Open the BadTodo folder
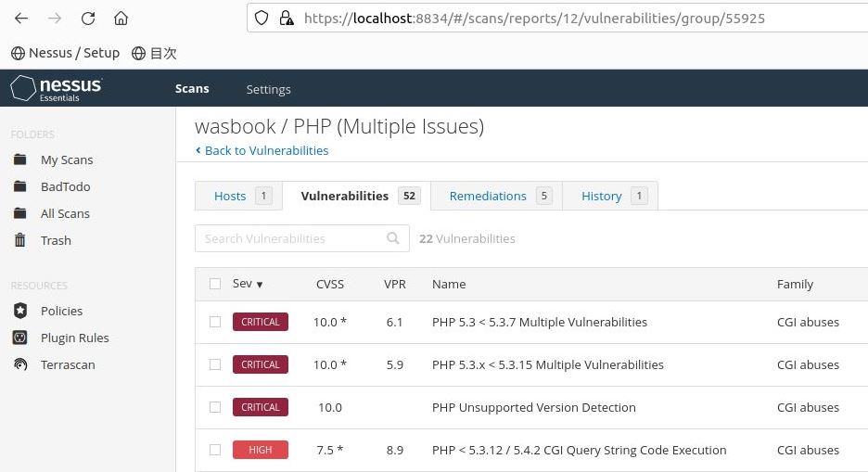The width and height of the screenshot is (868, 472). (x=65, y=186)
